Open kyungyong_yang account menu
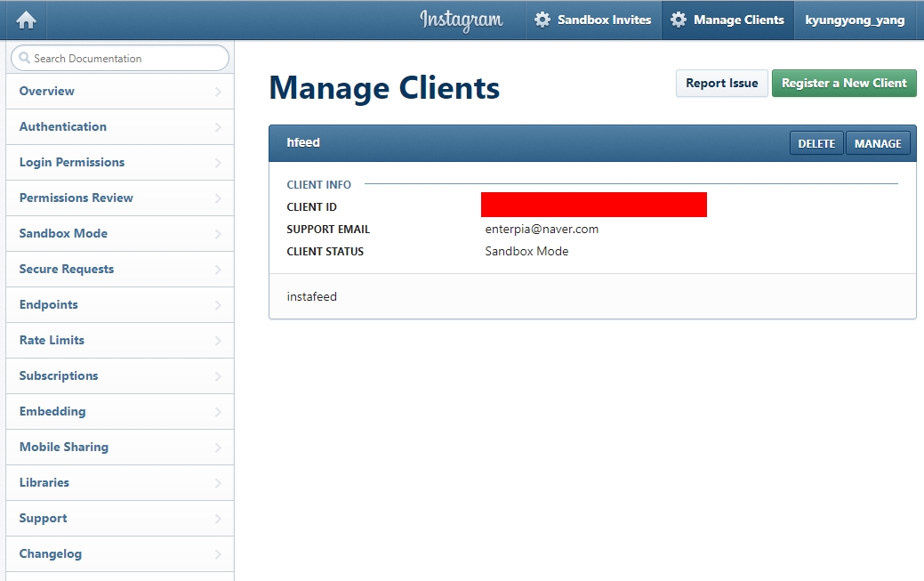Screen dimensions: 924x581 (x=855, y=20)
